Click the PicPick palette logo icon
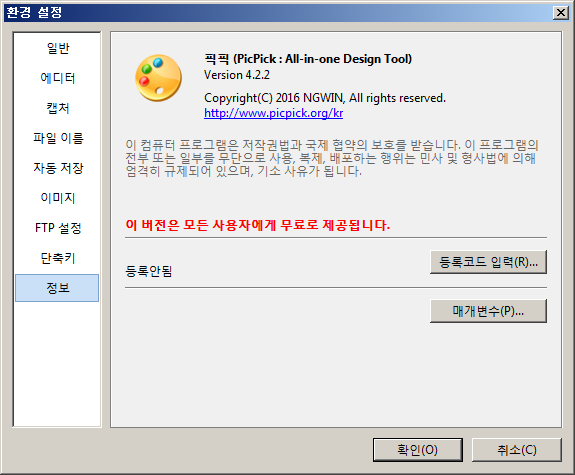 coord(158,78)
